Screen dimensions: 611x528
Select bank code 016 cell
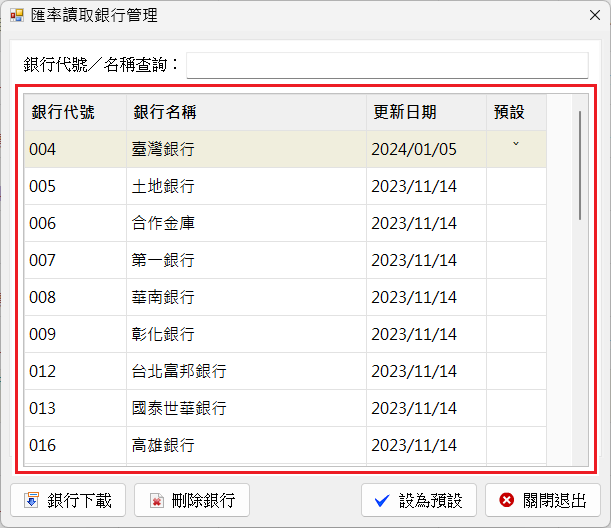click(x=75, y=445)
